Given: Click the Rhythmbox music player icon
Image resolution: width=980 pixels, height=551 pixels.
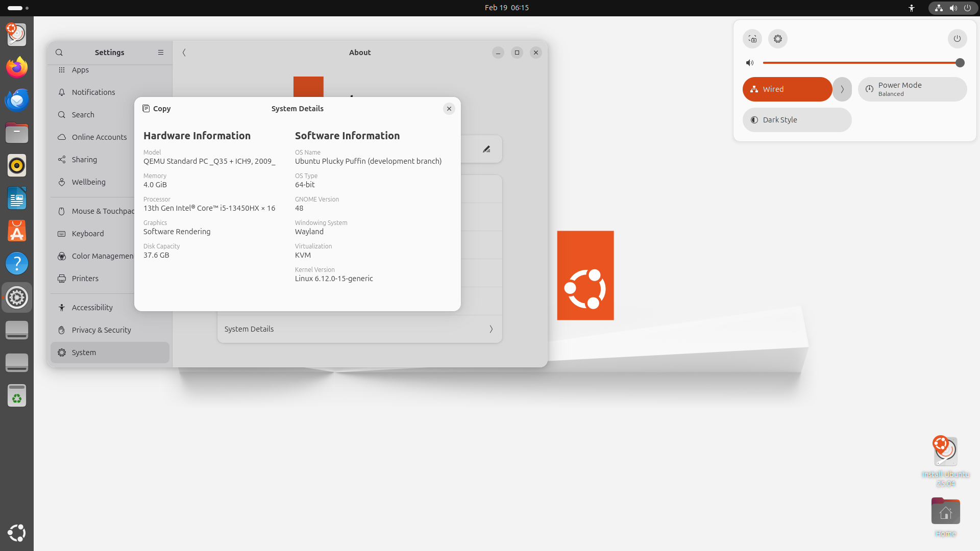Looking at the screenshot, I should coord(16,165).
